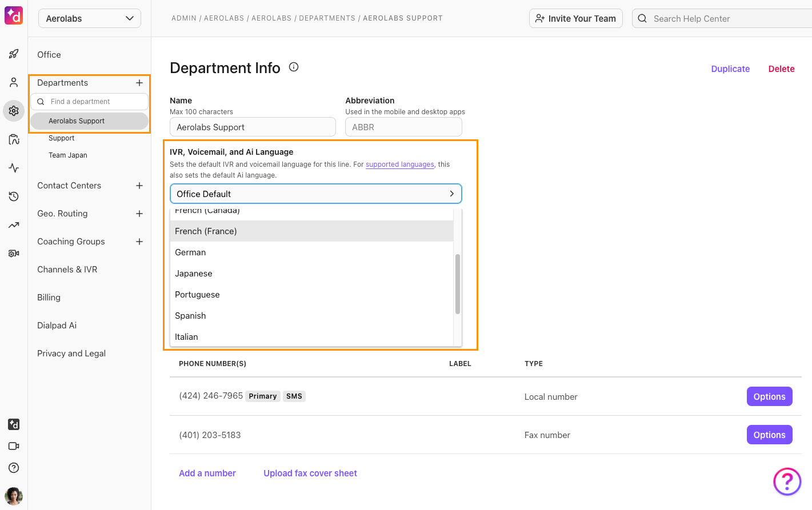Open Dialpad Ai settings
Image resolution: width=812 pixels, height=510 pixels.
[x=57, y=326]
